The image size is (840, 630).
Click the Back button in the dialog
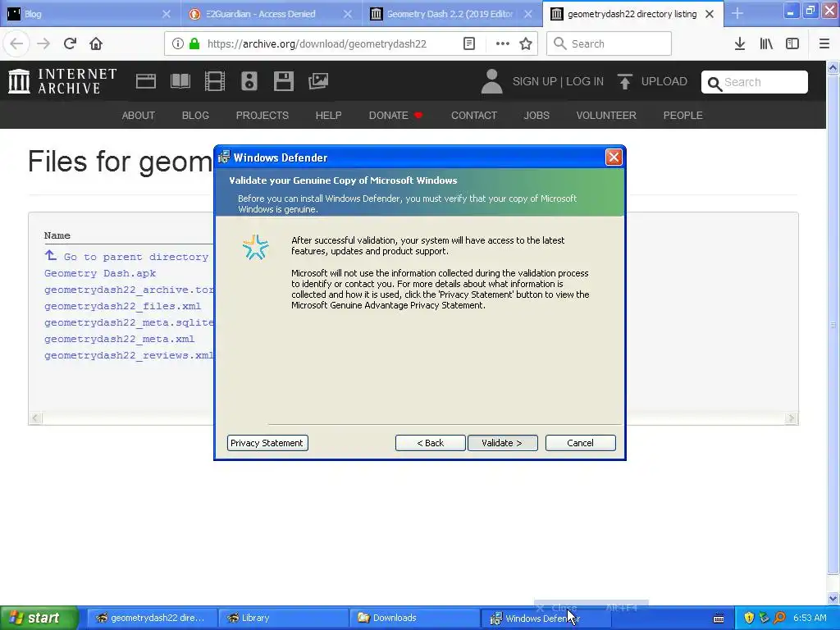(430, 443)
